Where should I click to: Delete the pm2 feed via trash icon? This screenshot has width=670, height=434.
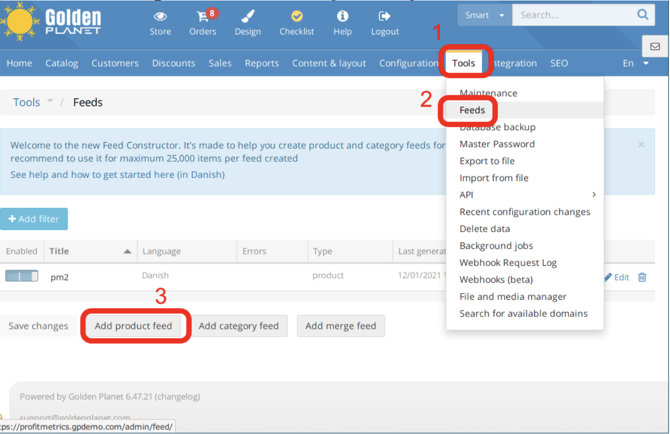642,277
